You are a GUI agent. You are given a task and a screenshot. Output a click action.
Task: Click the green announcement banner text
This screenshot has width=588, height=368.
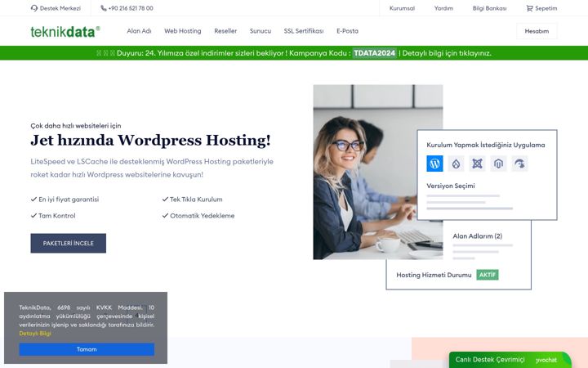tap(294, 53)
